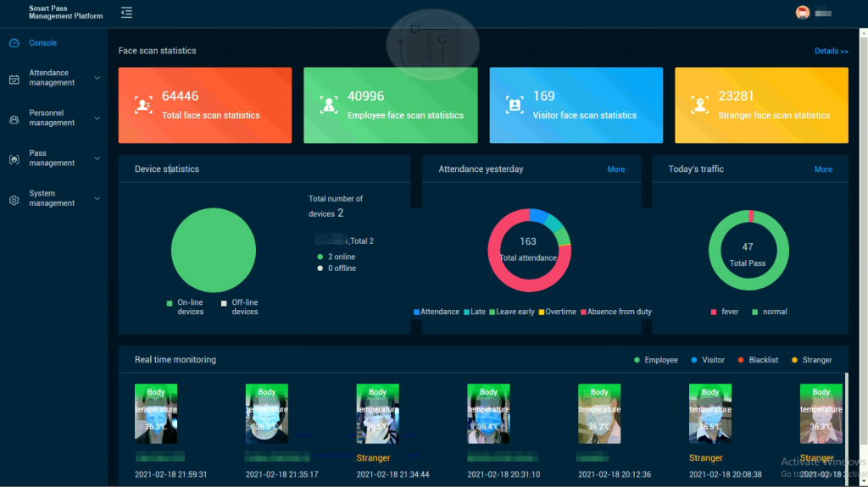Open the first real-time monitoring face thumbnail

point(156,414)
